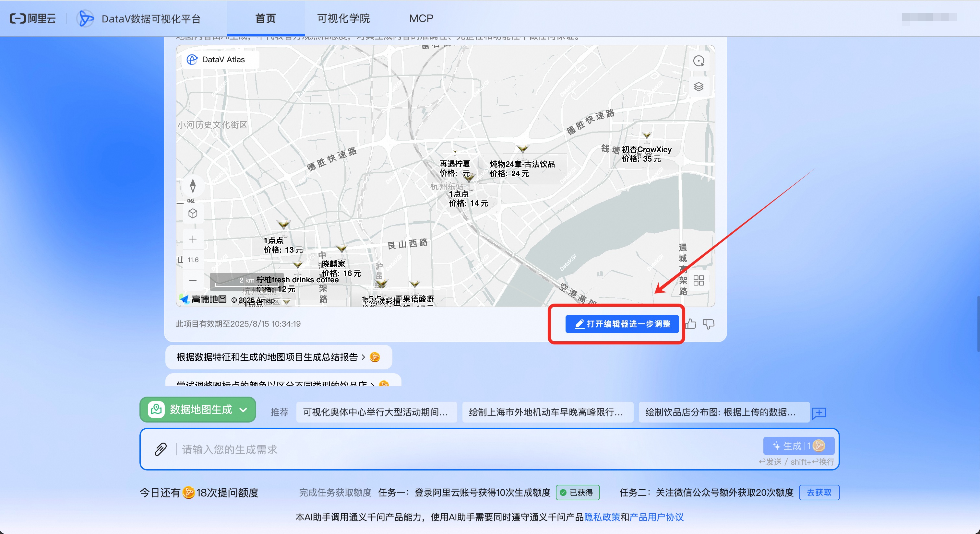Click the thumbs-down feedback icon
Image resolution: width=980 pixels, height=534 pixels.
coord(708,324)
